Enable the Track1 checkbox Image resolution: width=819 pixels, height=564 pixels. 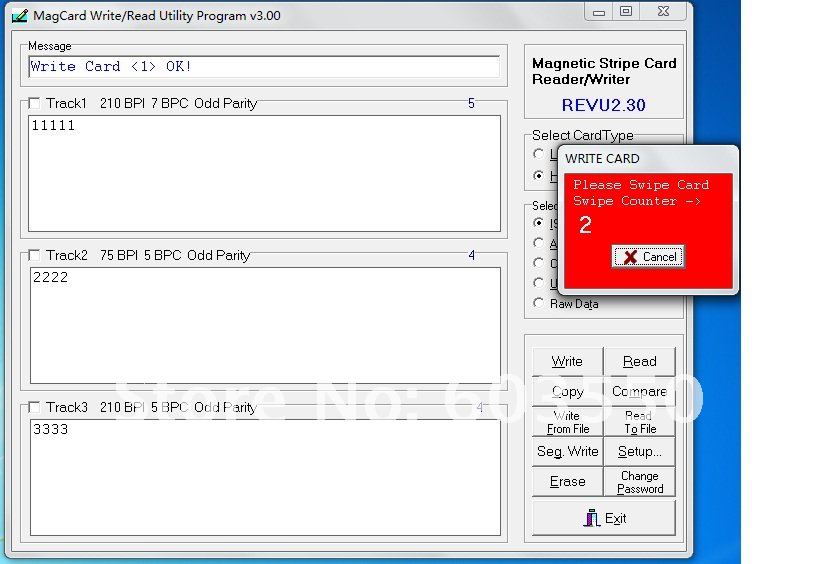point(35,104)
